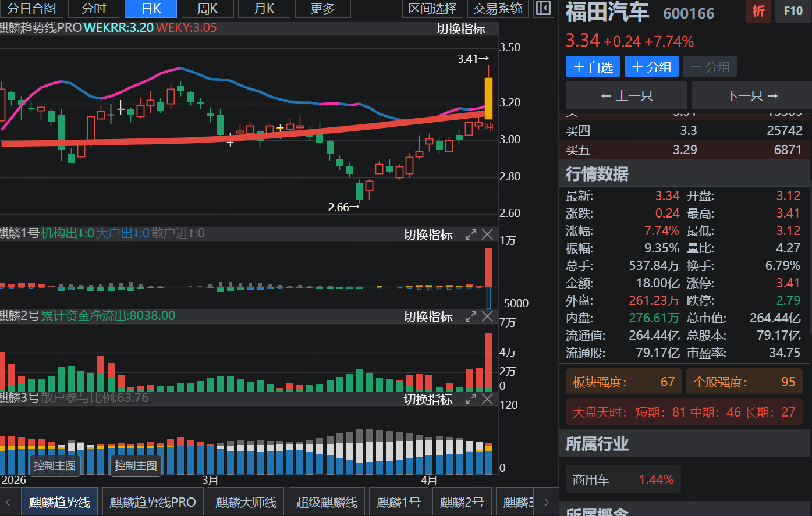The width and height of the screenshot is (812, 516).
Task: Maximize the 麒麟2号 indicator panel
Action: [x=471, y=317]
